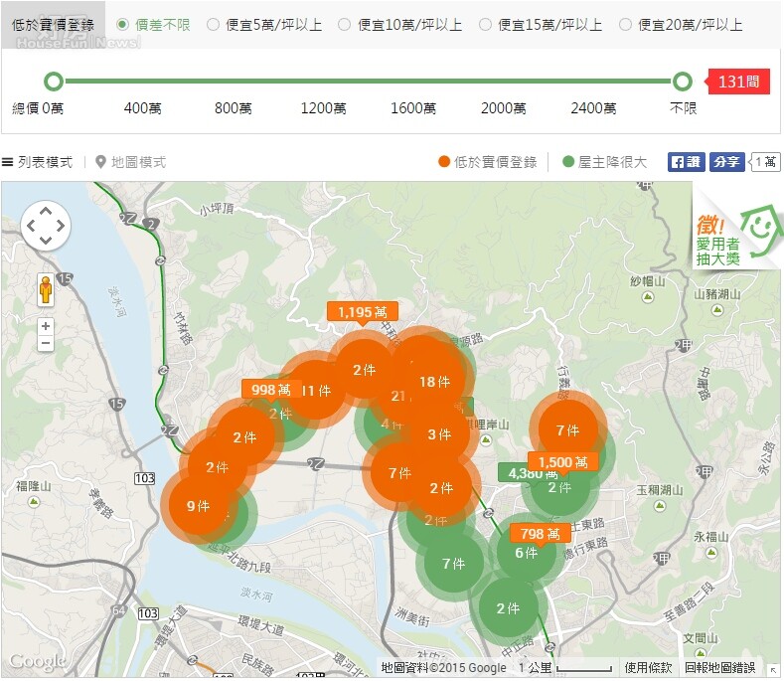Toggle the green 屋主降很大 legend filter
Image resolution: width=784 pixels, height=681 pixels.
604,162
